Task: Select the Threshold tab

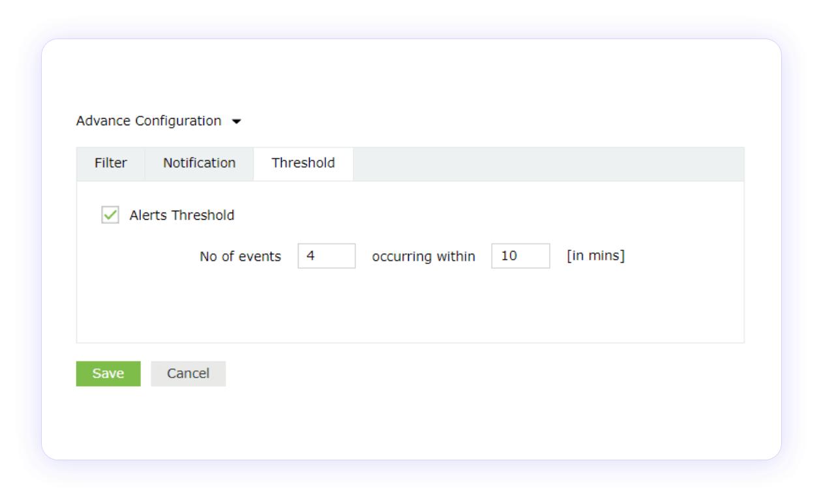Action: (303, 163)
